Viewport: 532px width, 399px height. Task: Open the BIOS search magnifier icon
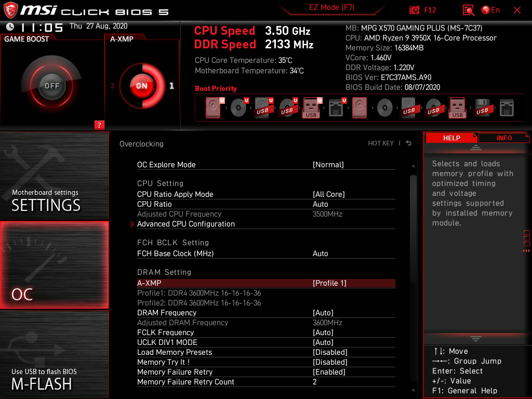pos(469,10)
